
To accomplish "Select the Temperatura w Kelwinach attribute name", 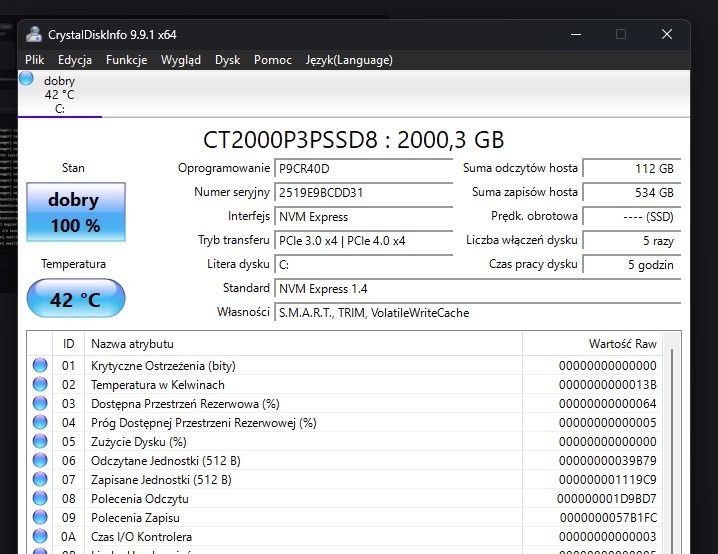I will pyautogui.click(x=158, y=385).
